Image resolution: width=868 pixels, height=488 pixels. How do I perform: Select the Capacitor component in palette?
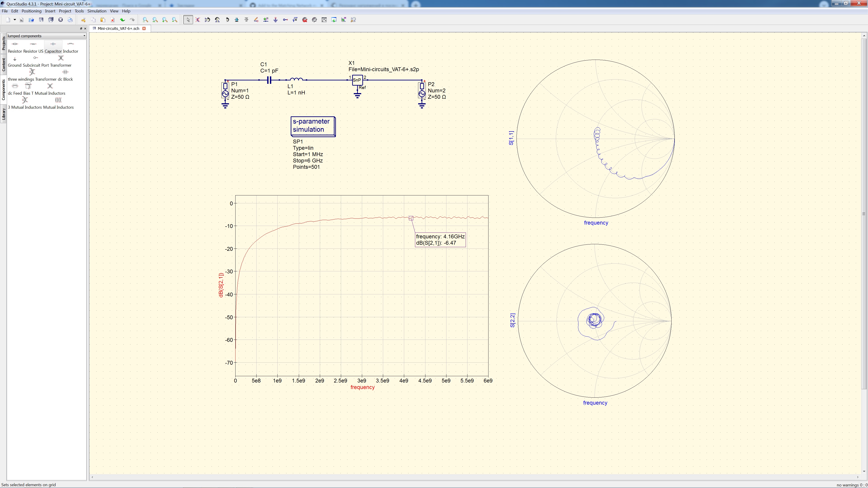pyautogui.click(x=53, y=47)
